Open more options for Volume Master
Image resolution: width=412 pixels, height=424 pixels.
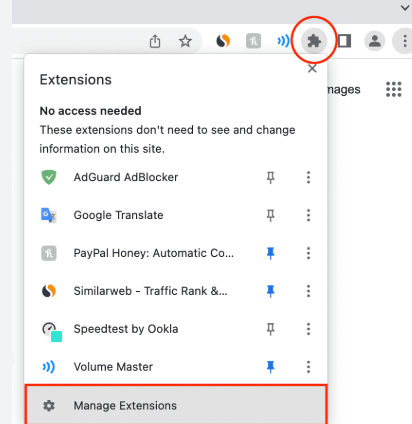[308, 367]
